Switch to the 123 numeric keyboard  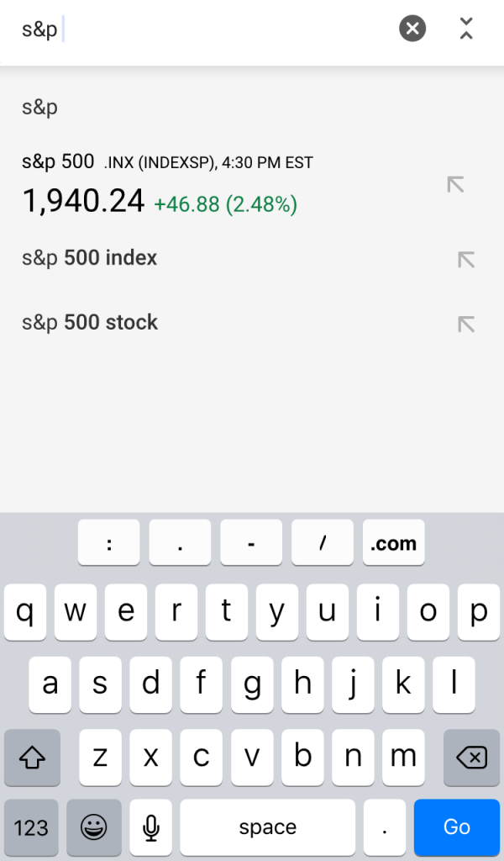(31, 827)
